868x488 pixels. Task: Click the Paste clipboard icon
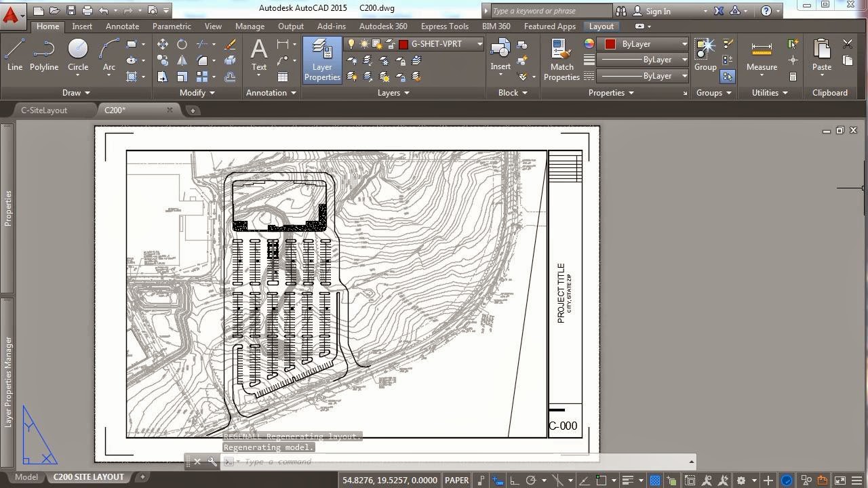point(822,55)
